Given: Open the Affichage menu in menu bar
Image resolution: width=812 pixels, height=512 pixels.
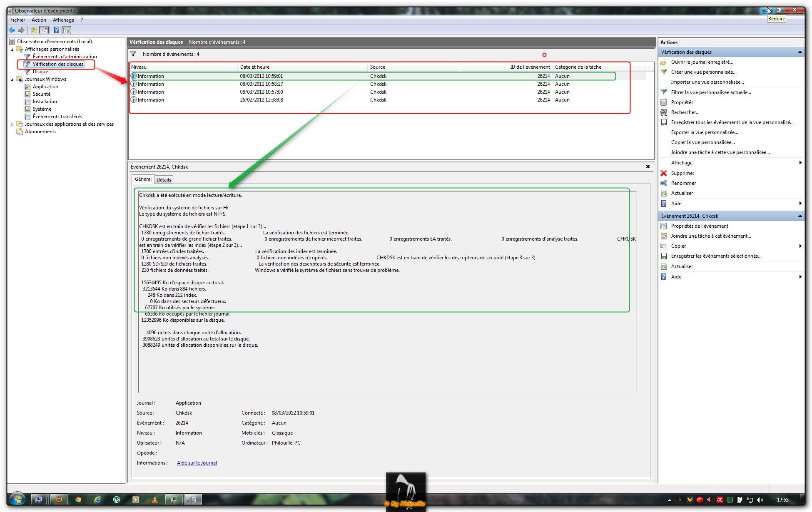Looking at the screenshot, I should (x=63, y=20).
